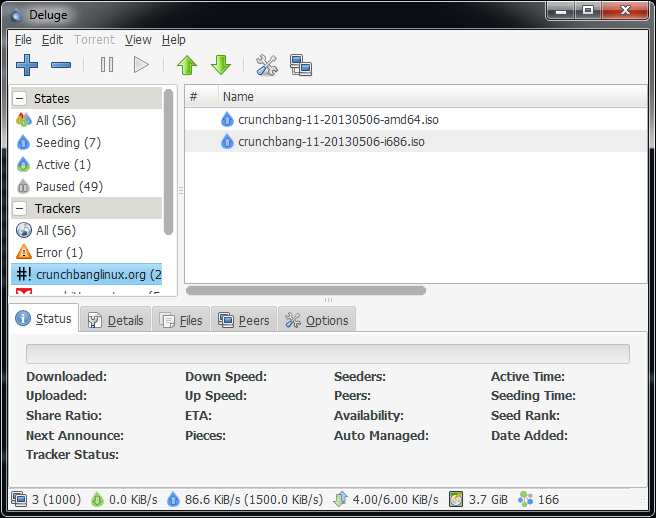Click the Trackers group header label

pyautogui.click(x=57, y=208)
